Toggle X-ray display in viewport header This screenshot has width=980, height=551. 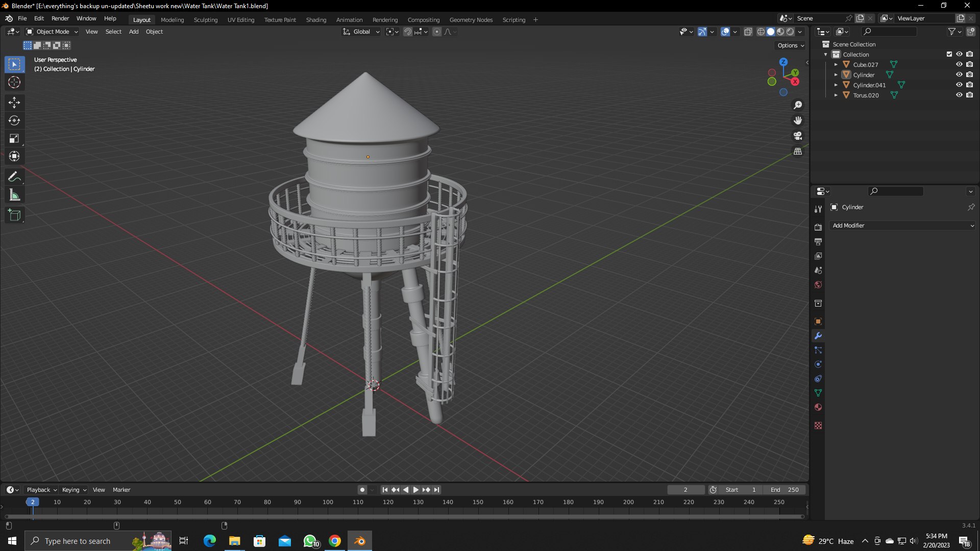coord(748,32)
